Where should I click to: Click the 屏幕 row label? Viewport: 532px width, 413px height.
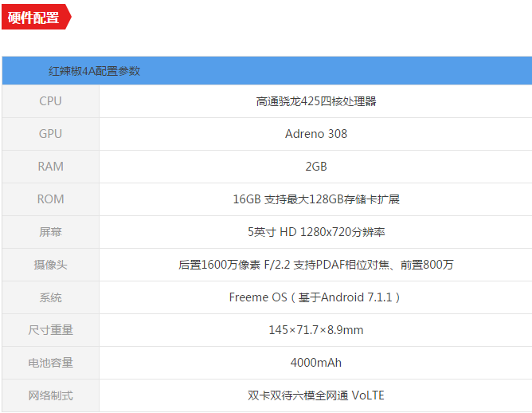coord(50,232)
